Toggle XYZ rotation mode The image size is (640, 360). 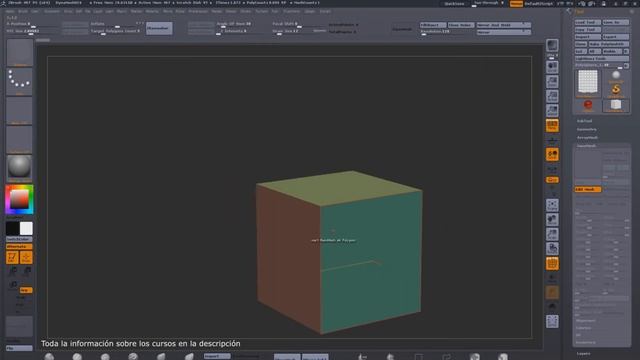pyautogui.click(x=552, y=180)
